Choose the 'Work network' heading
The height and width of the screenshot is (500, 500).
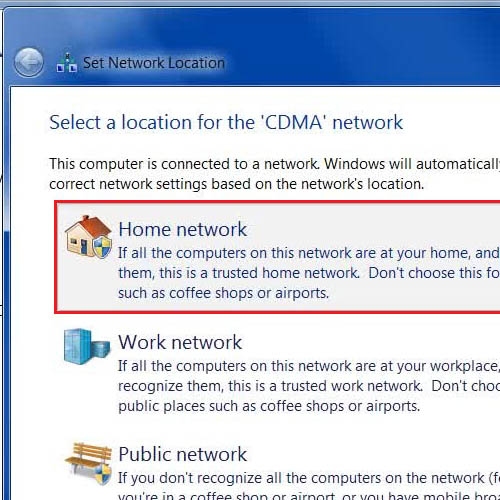pyautogui.click(x=180, y=342)
